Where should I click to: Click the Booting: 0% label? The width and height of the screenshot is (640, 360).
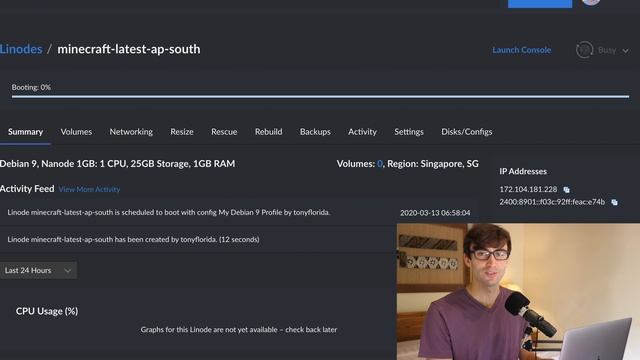31,87
